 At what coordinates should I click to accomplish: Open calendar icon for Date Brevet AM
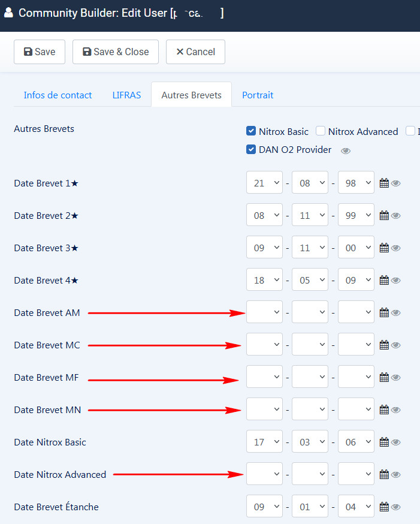[x=384, y=312]
